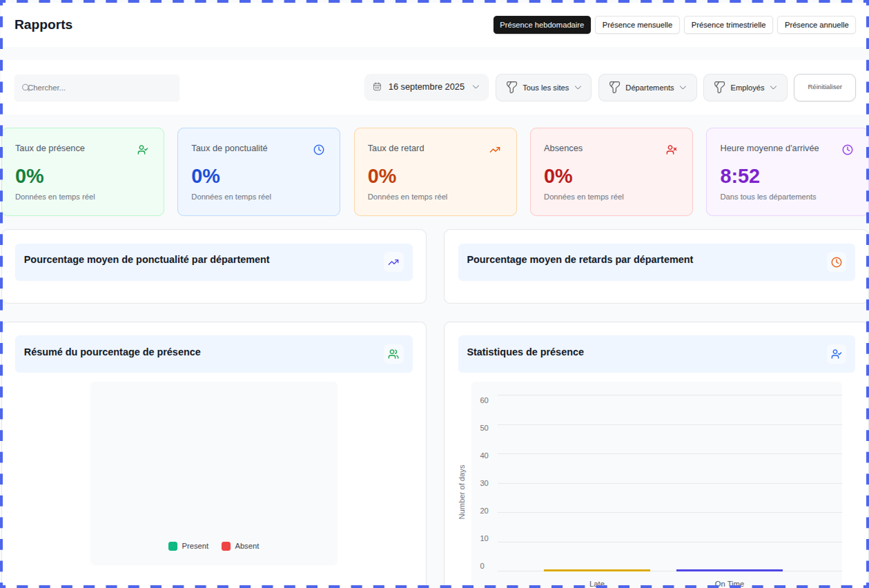Select the Présence trimestrielle tab
869x588 pixels.
click(x=728, y=25)
